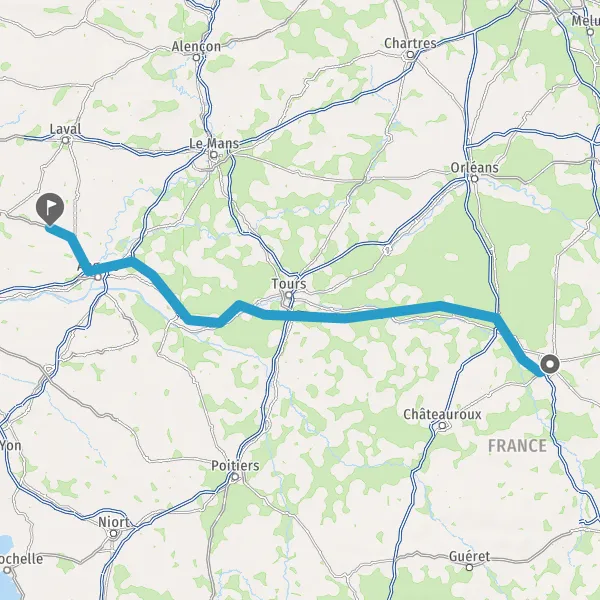
Task: Click the route start circle marker
Action: coord(550,364)
